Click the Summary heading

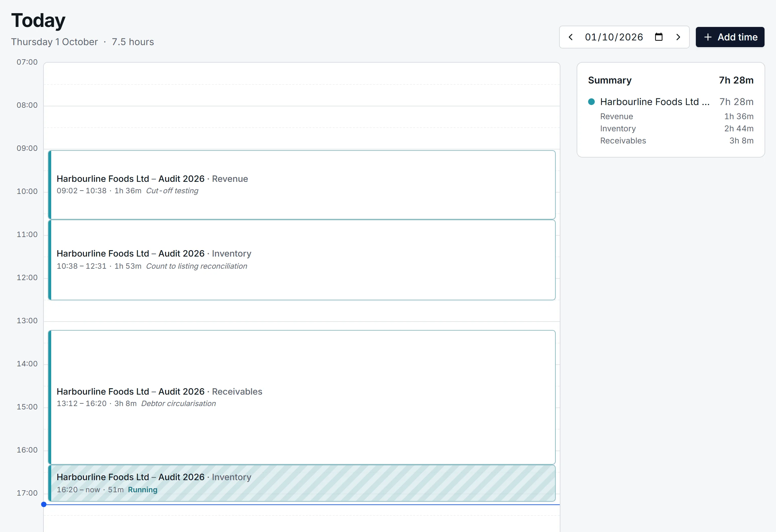tap(610, 80)
